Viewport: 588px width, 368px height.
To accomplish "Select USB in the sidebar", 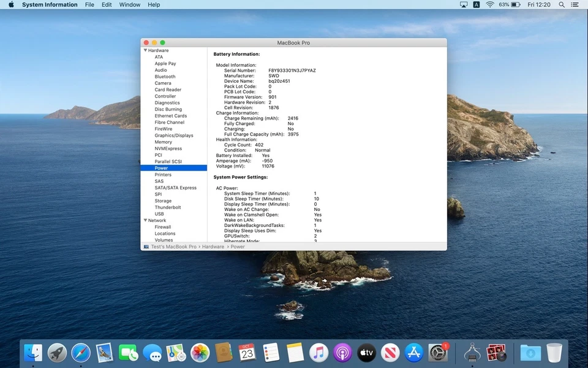I will click(x=159, y=213).
